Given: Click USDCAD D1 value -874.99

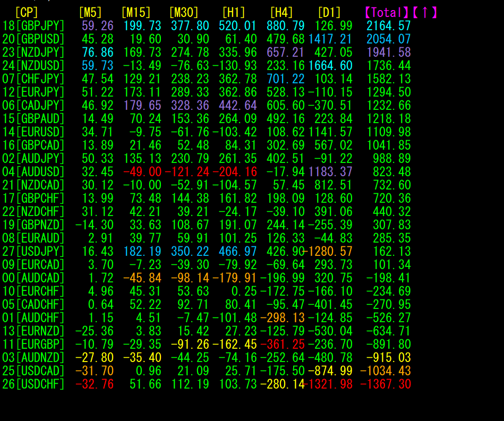Looking at the screenshot, I should tap(330, 371).
